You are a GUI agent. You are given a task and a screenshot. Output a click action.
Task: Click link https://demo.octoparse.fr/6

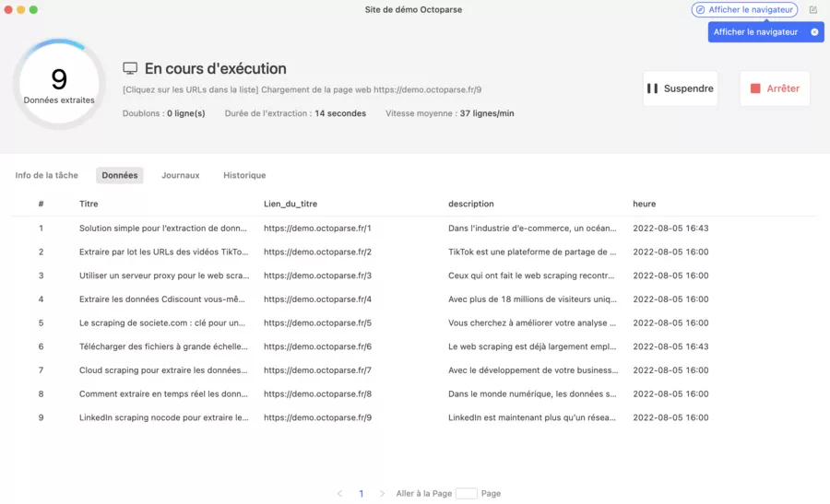pyautogui.click(x=317, y=346)
